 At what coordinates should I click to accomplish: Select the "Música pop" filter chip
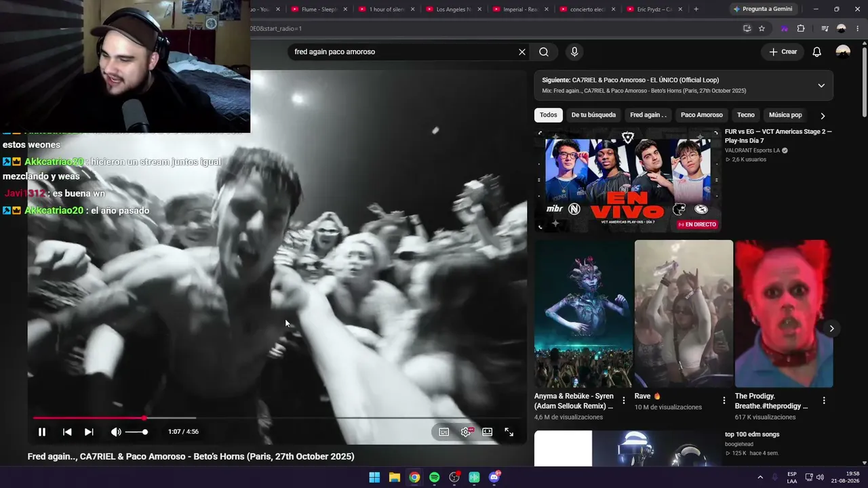[785, 115]
